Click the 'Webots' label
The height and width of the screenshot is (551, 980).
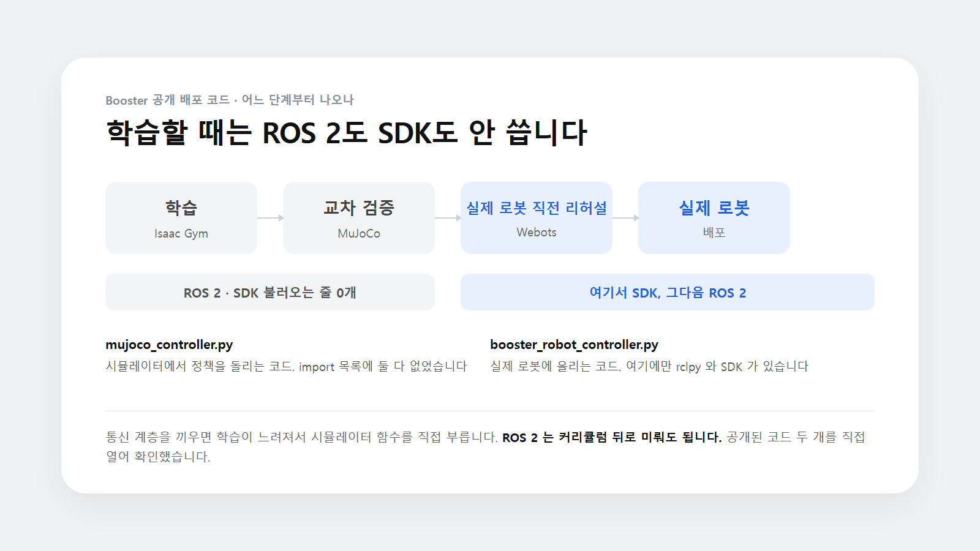tap(537, 232)
